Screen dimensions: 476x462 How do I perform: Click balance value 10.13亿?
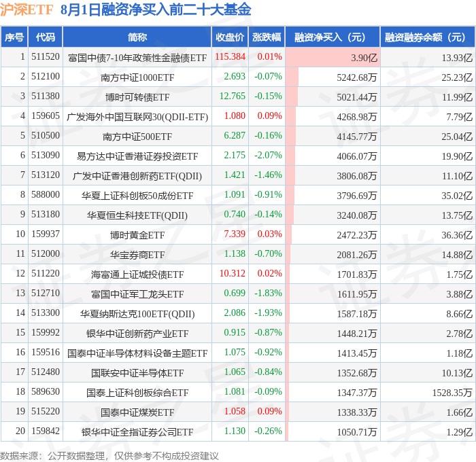pos(457,373)
